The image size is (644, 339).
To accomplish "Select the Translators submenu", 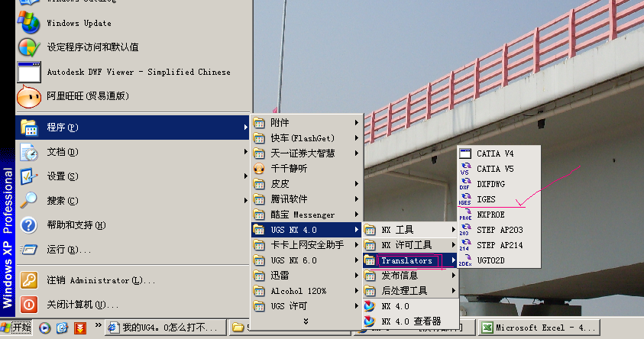I will click(x=410, y=260).
